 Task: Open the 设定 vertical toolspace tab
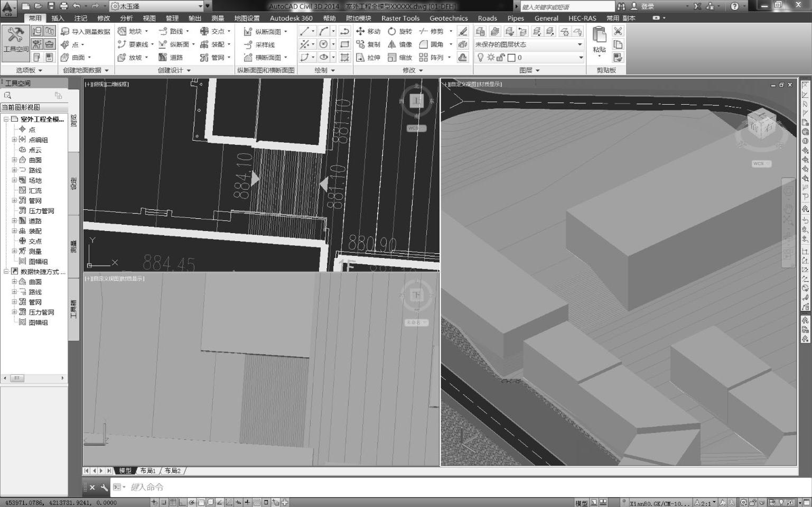click(x=73, y=183)
